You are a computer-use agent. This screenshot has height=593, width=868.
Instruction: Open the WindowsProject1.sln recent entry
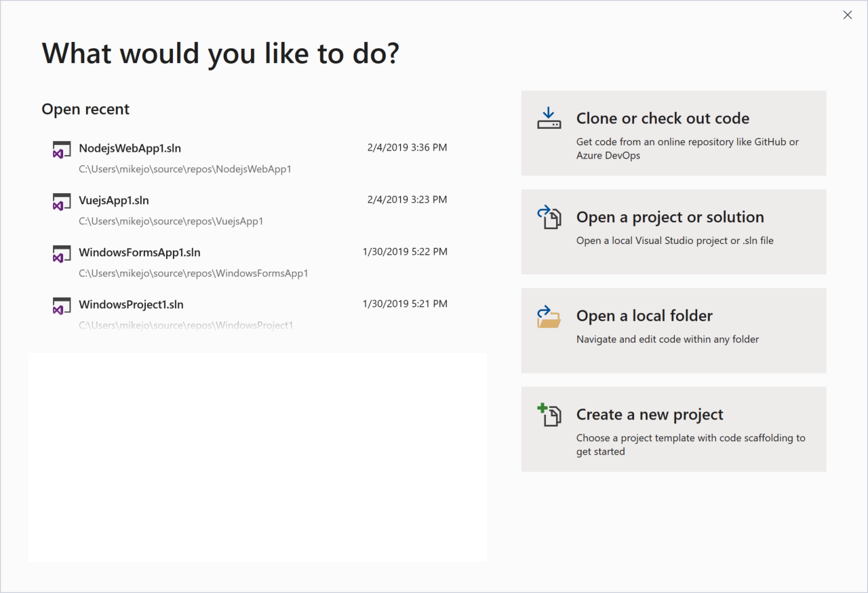pos(131,305)
